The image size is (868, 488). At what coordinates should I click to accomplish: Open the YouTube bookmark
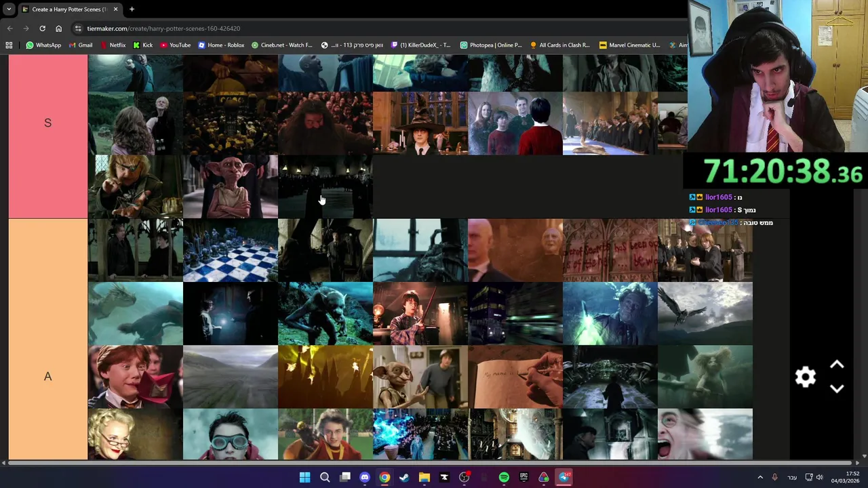pyautogui.click(x=176, y=45)
